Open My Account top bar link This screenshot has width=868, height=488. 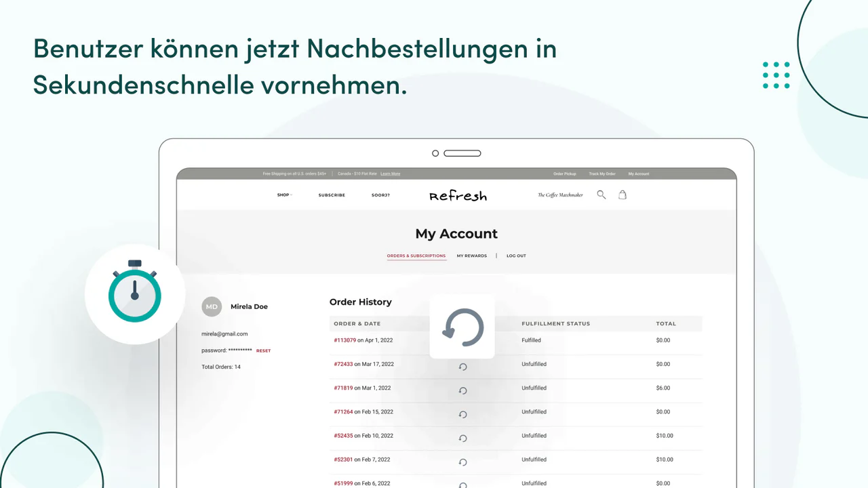[639, 174]
